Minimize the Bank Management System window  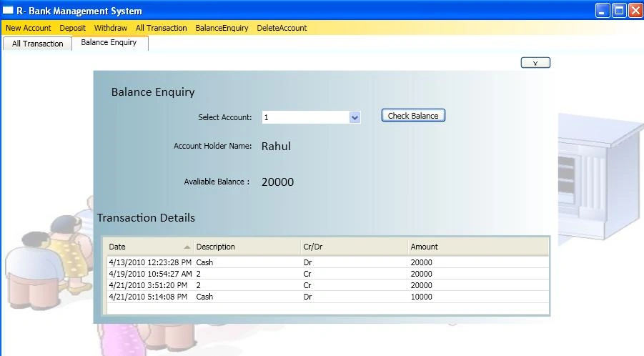click(x=603, y=10)
